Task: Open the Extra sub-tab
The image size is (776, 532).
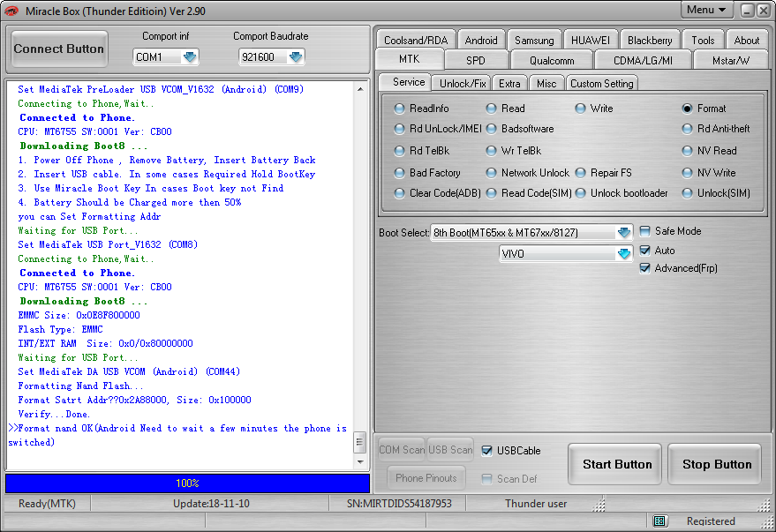Action: pyautogui.click(x=509, y=84)
